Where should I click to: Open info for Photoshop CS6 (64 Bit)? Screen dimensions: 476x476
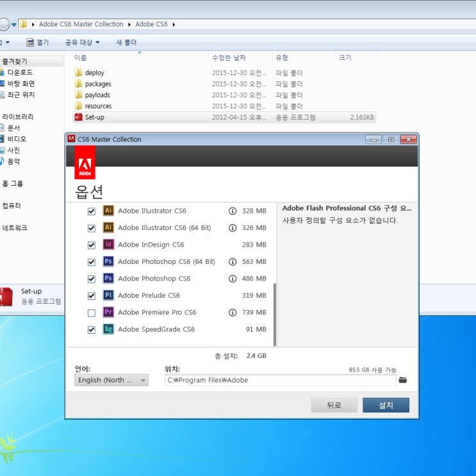[x=233, y=261]
